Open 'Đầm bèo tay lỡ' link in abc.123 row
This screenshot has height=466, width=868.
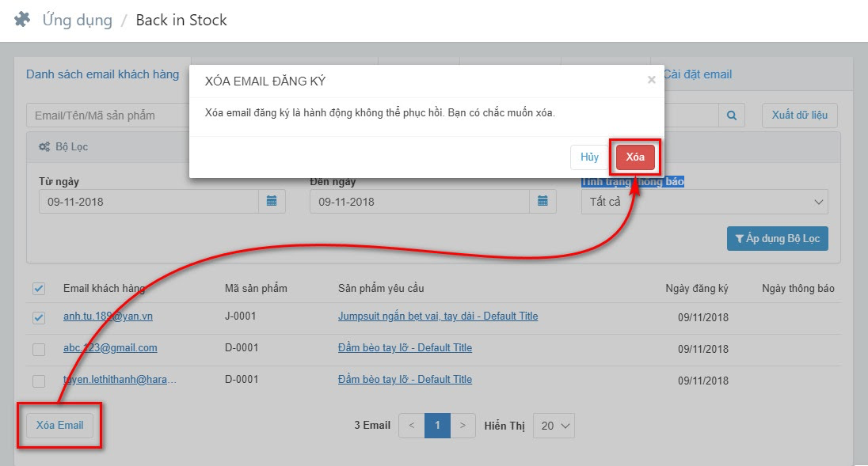pyautogui.click(x=405, y=347)
